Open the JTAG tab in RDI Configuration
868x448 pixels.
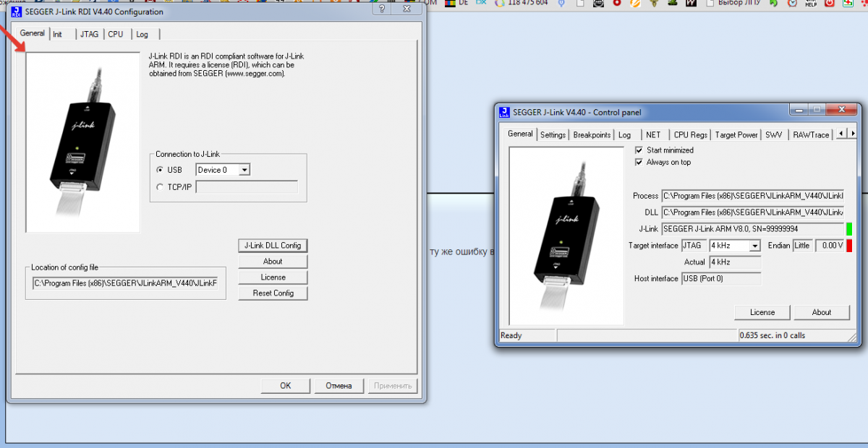(x=90, y=34)
